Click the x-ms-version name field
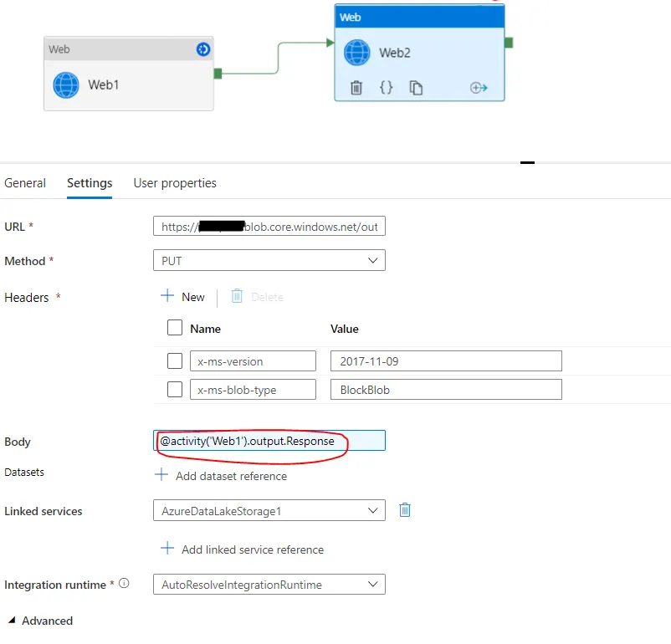Screen dimensions: 671x644 pos(253,361)
